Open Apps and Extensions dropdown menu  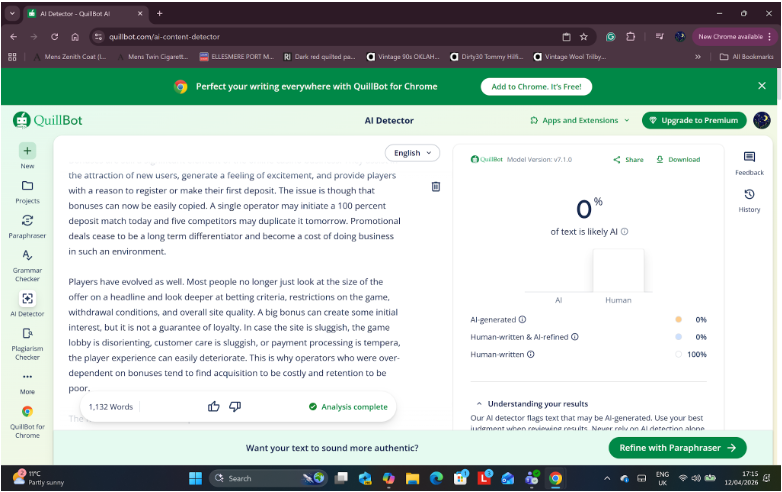pos(580,120)
